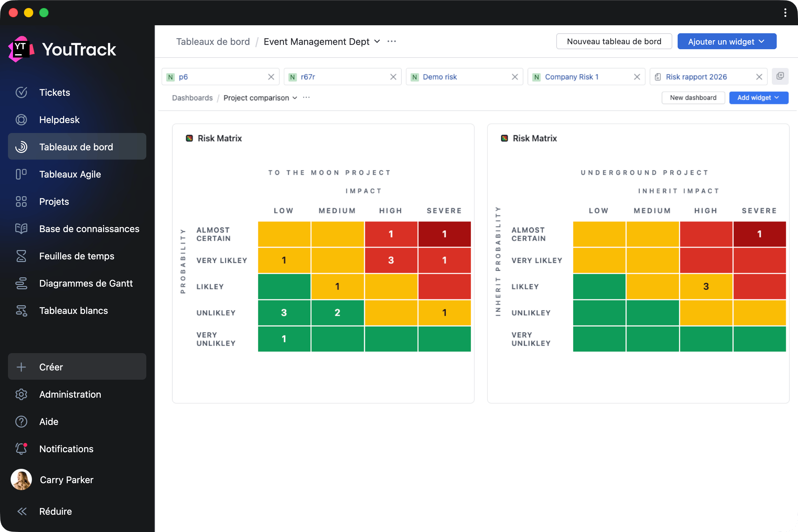Close the p6 tab
798x532 pixels.
[x=271, y=77]
